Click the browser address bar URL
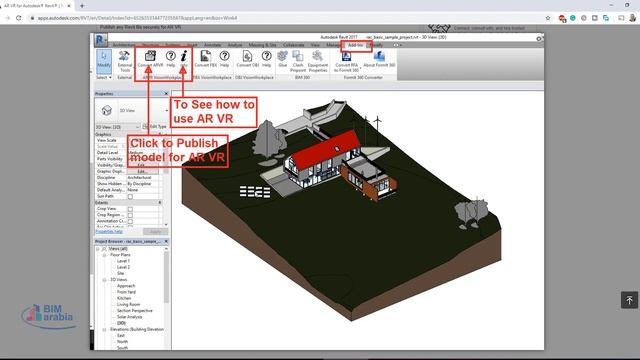The width and height of the screenshot is (640, 360). 138,18
